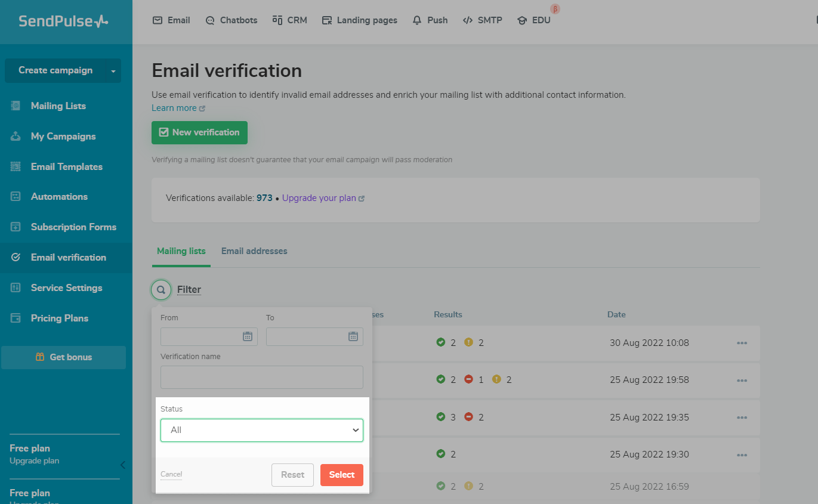Open the Learn more link
Screen dimensions: 818x504
tap(178, 108)
